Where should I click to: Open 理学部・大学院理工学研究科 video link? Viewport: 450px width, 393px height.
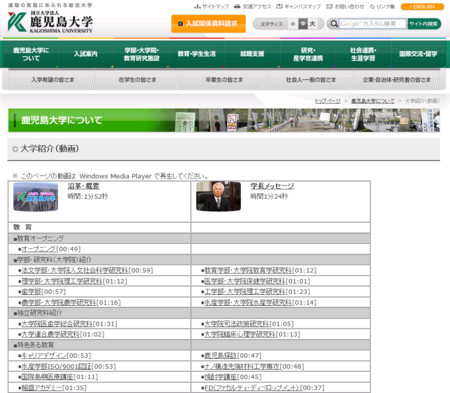62,281
